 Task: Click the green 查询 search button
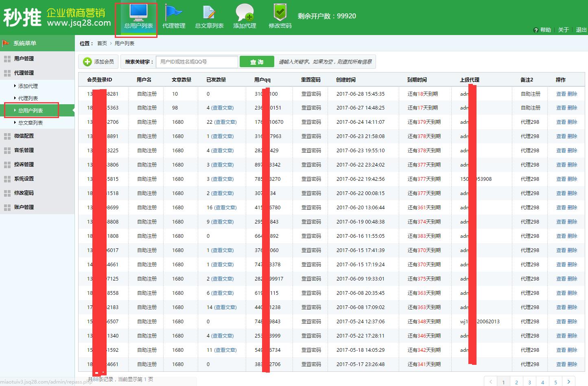[257, 62]
